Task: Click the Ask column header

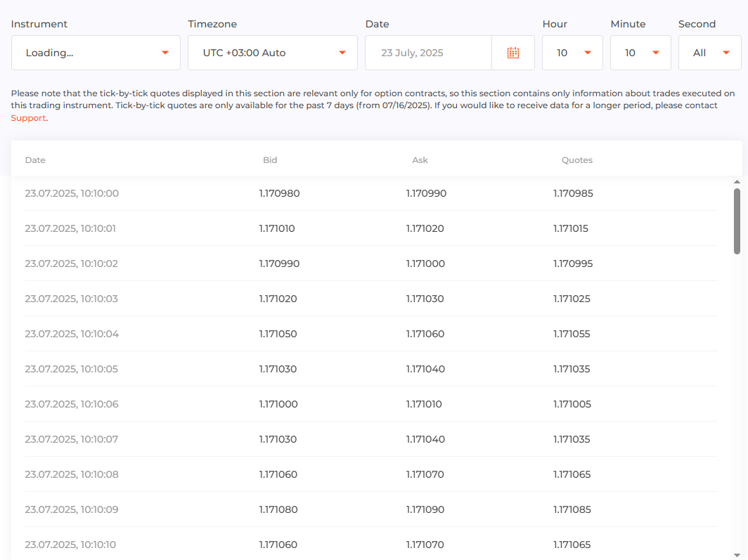Action: (420, 160)
